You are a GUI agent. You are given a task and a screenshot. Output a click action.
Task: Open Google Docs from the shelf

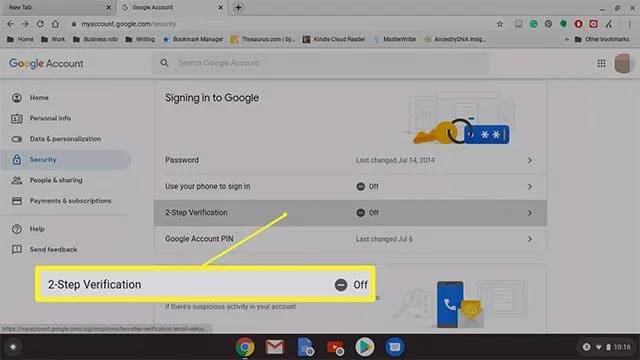point(305,347)
